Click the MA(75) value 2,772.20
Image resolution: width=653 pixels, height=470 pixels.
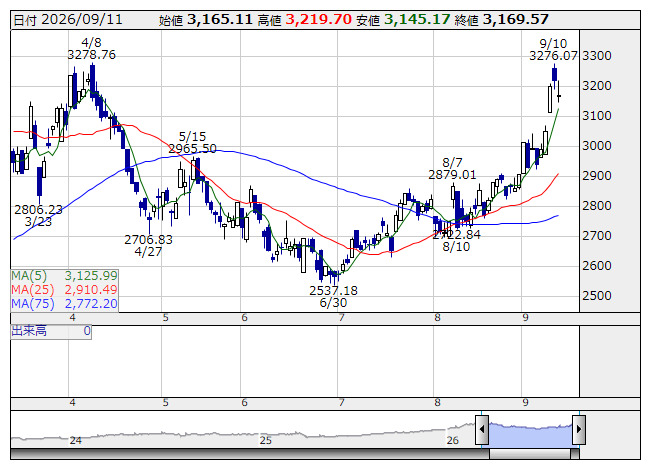[91, 304]
